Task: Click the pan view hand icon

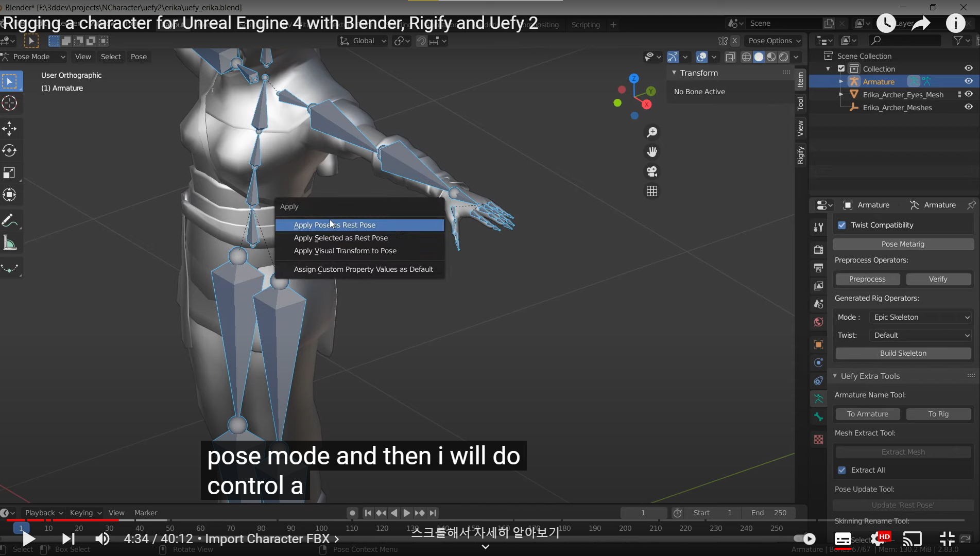Action: click(x=652, y=152)
